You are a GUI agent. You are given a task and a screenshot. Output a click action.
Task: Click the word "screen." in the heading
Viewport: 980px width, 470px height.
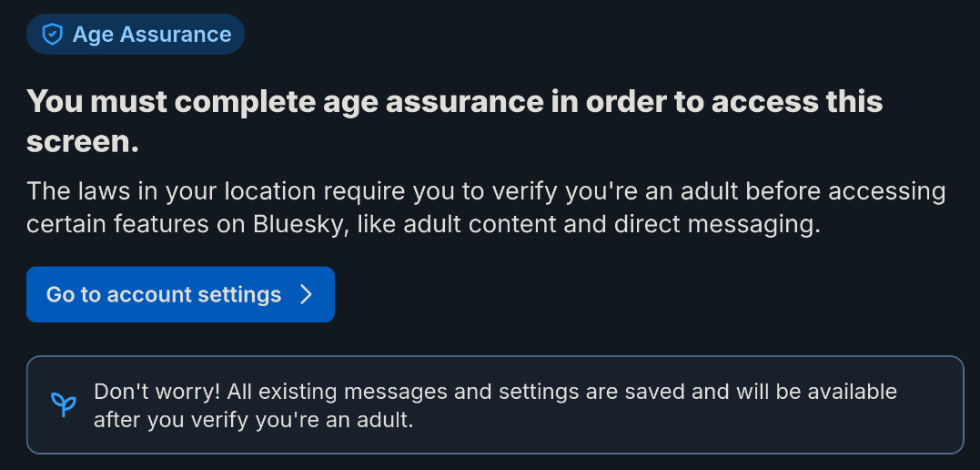pos(82,141)
